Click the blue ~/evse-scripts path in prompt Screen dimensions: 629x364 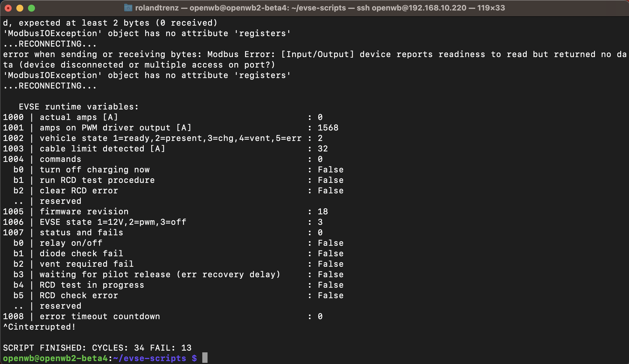click(149, 358)
